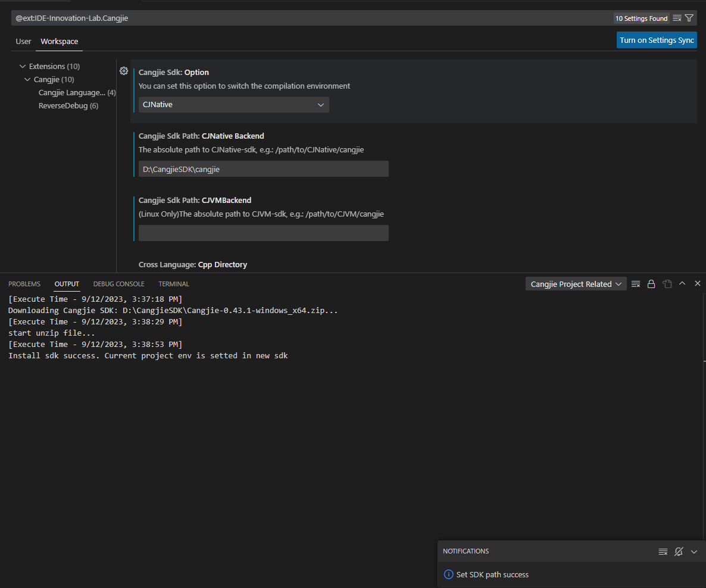This screenshot has width=706, height=588.
Task: Open gear menu for Cangjie Sdk Option
Action: (x=124, y=71)
